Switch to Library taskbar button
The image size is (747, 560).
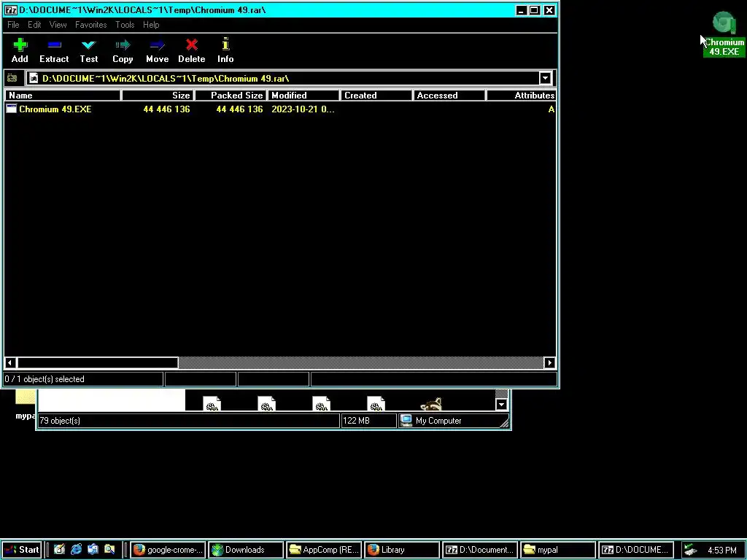(x=402, y=550)
